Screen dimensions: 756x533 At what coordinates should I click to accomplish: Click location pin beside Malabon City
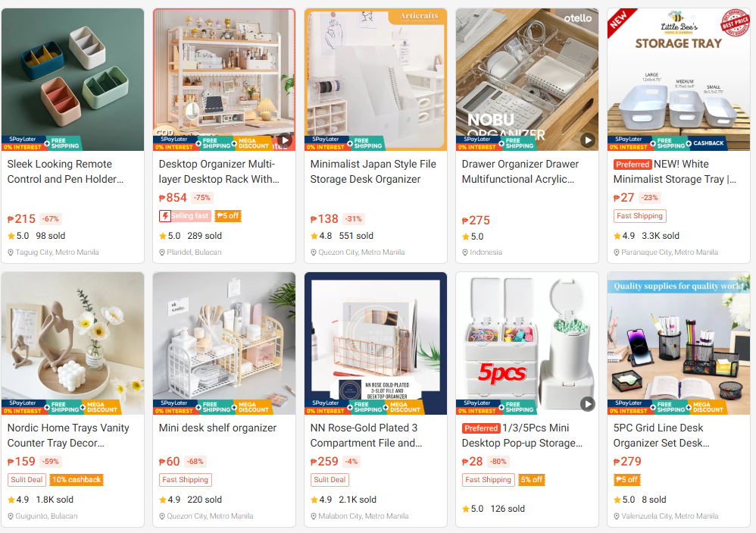pos(314,516)
